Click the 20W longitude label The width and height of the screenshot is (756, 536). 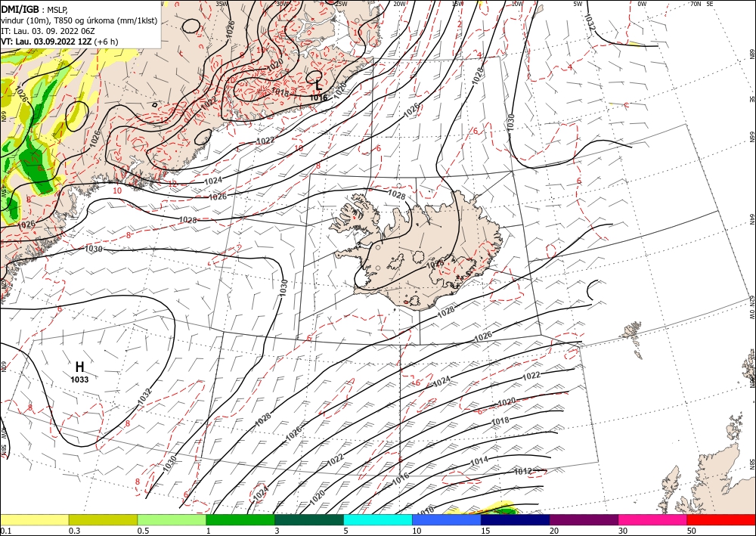399,4
